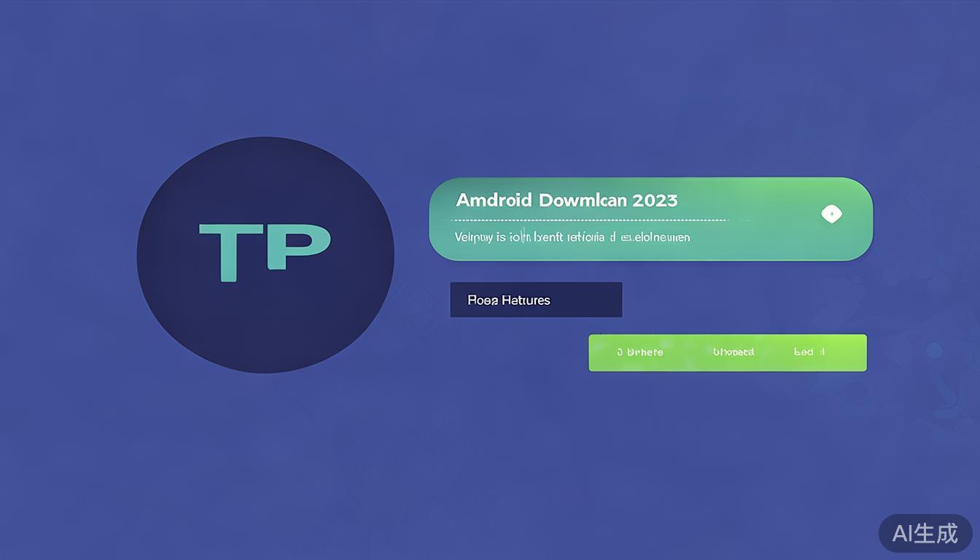Click the top edge of the dark circle logo
This screenshot has width=980, height=560.
(x=265, y=141)
